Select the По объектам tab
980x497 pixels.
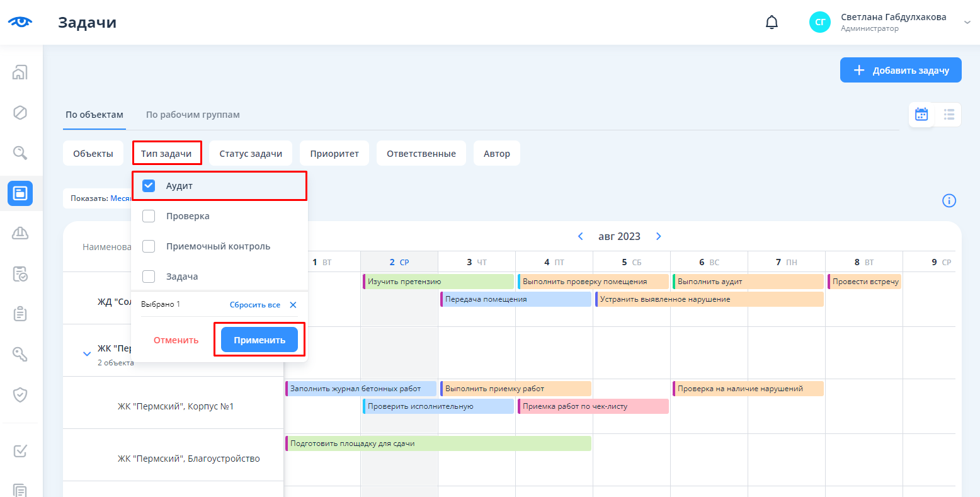(x=94, y=115)
